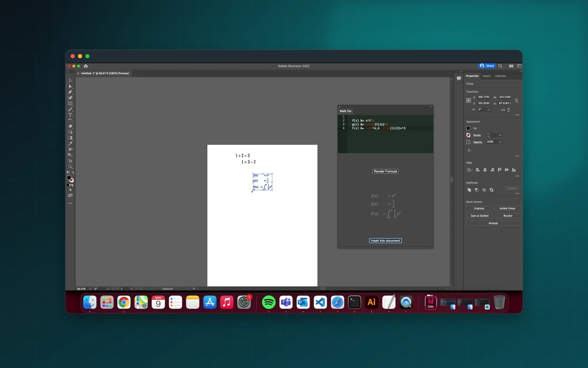The width and height of the screenshot is (588, 368).
Task: Open the rotation angle dropdown in Transform
Action: point(488,109)
